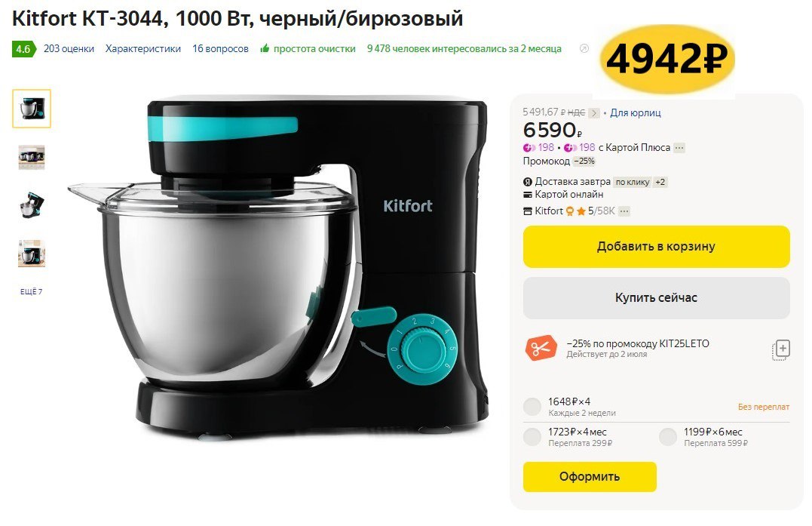Copy promo code KIT25LETO via plus icon
The height and width of the screenshot is (526, 812).
point(781,350)
